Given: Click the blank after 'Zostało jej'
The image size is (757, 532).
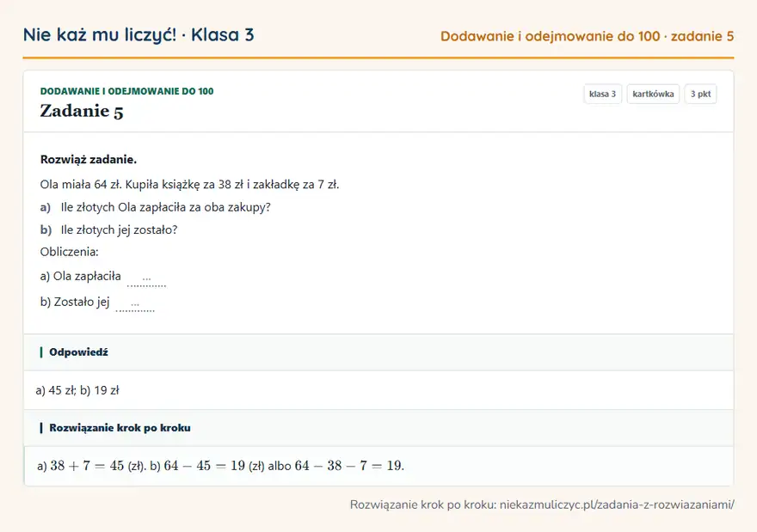Looking at the screenshot, I should point(135,305).
